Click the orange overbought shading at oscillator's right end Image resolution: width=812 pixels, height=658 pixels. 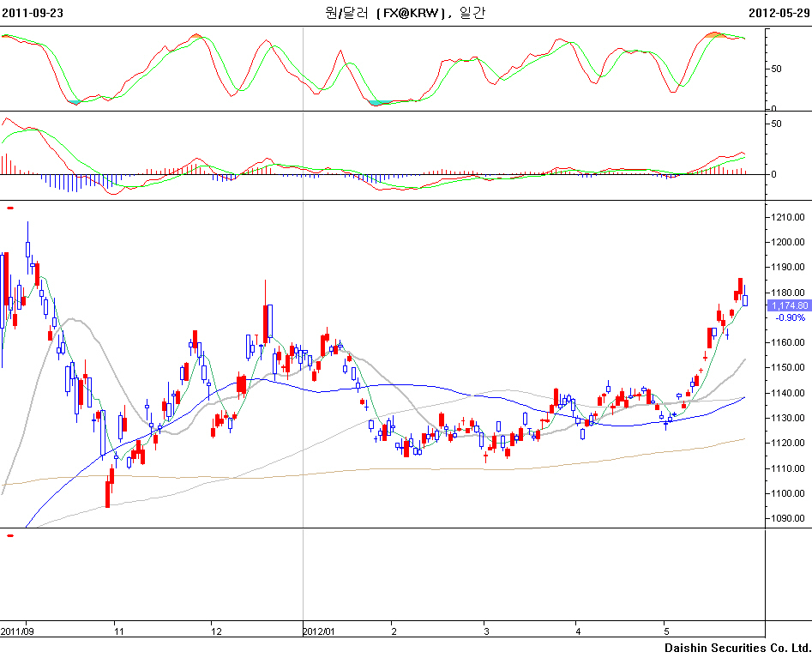pos(719,35)
